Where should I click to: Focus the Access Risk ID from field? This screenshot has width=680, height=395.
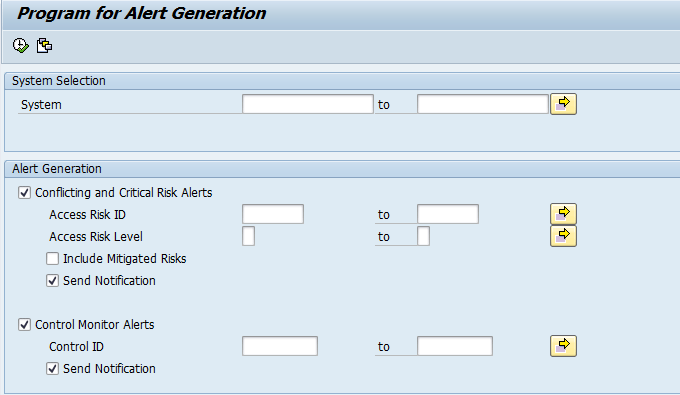273,214
